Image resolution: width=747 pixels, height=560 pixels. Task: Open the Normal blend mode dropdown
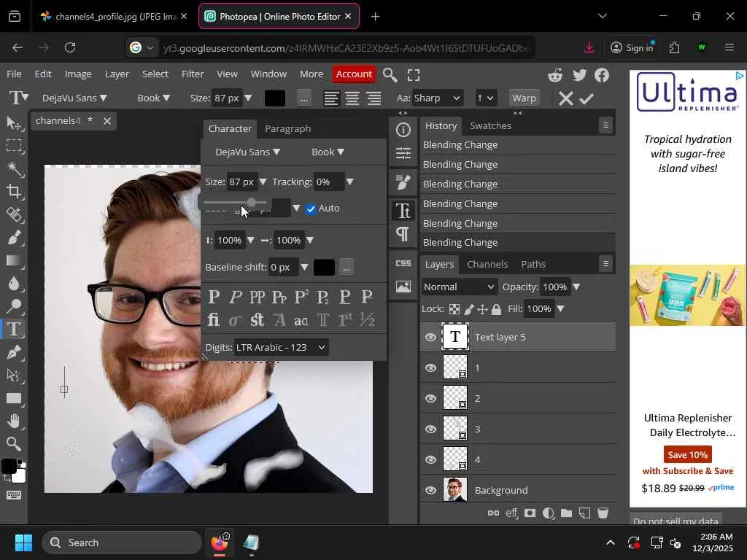point(459,287)
